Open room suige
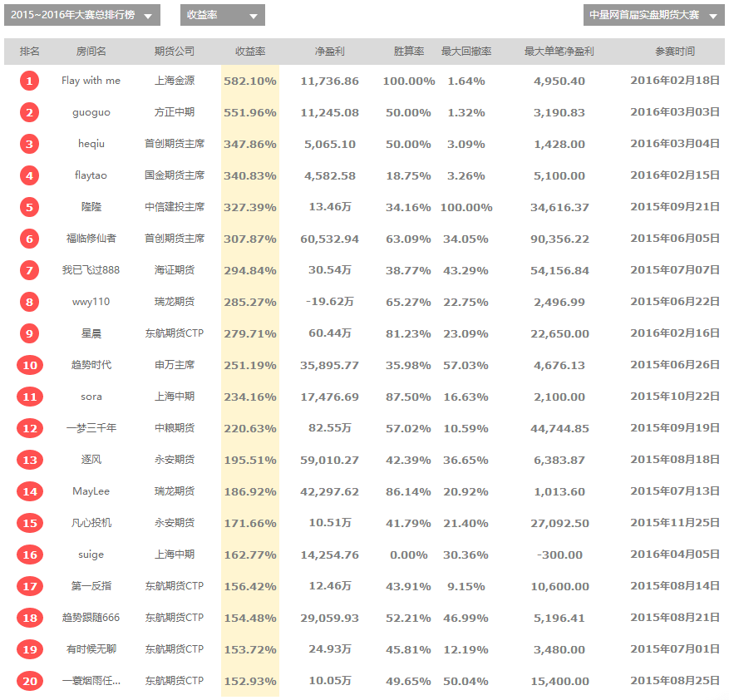729x700 pixels. pyautogui.click(x=91, y=555)
